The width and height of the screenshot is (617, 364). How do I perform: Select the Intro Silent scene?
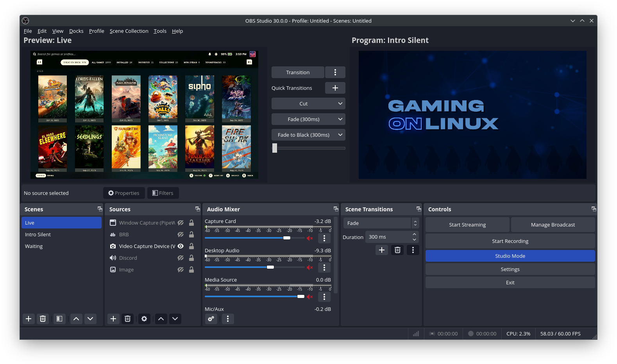pos(38,234)
